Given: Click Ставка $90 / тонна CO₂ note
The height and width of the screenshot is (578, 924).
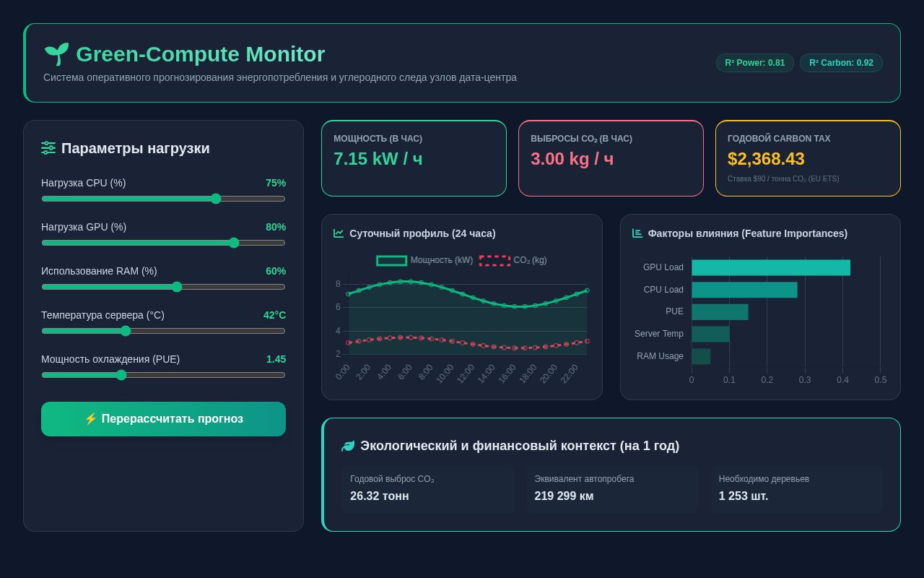Looking at the screenshot, I should point(783,178).
